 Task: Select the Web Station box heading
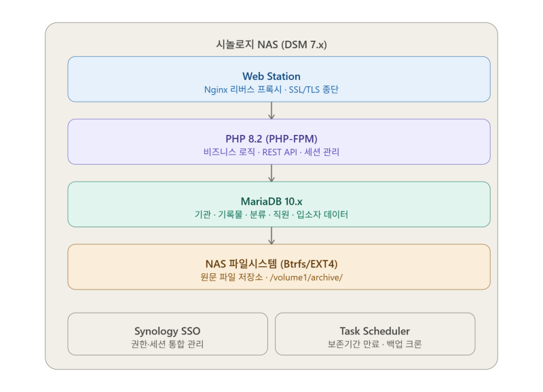click(x=271, y=76)
